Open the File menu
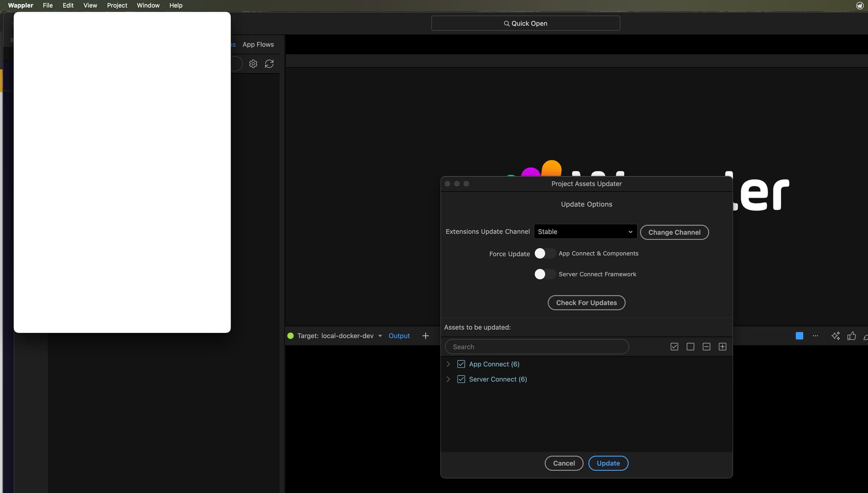Viewport: 868px width, 493px height. [x=48, y=5]
